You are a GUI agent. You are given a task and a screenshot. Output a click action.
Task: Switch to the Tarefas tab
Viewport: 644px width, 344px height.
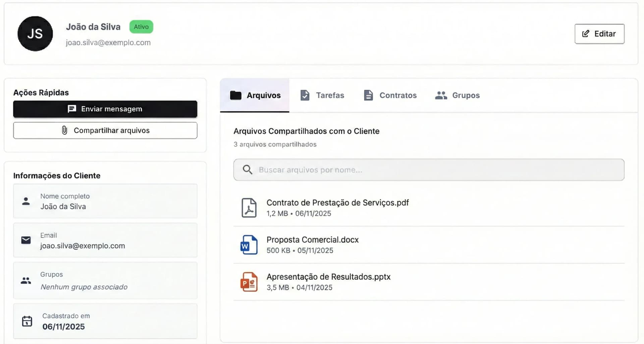click(x=330, y=95)
